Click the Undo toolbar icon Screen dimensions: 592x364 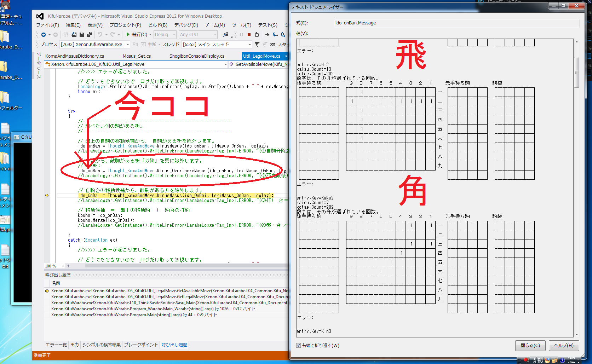click(x=100, y=35)
